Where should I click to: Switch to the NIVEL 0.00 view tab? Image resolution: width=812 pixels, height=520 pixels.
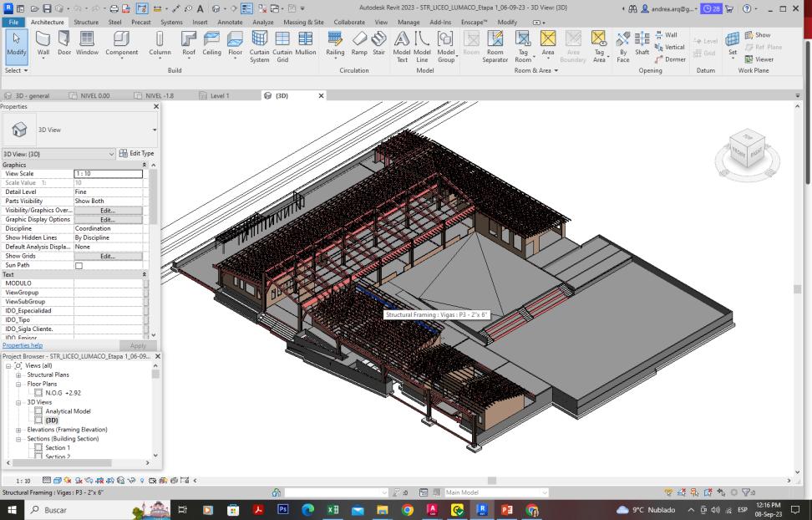coord(94,95)
